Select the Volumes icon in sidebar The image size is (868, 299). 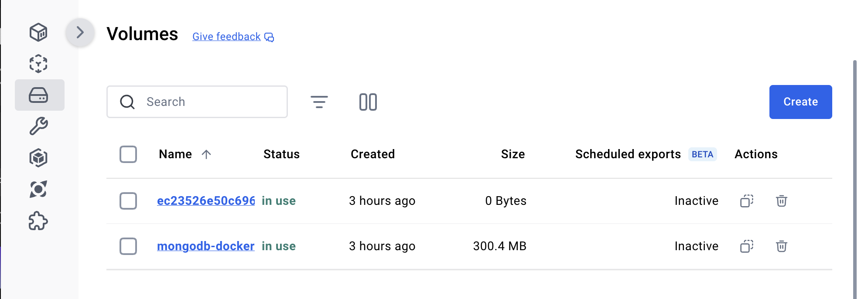point(38,95)
